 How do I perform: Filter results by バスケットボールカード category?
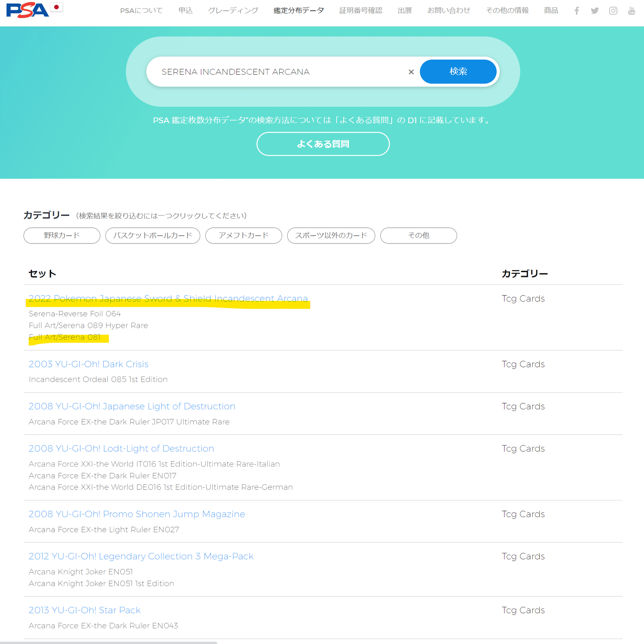[152, 235]
